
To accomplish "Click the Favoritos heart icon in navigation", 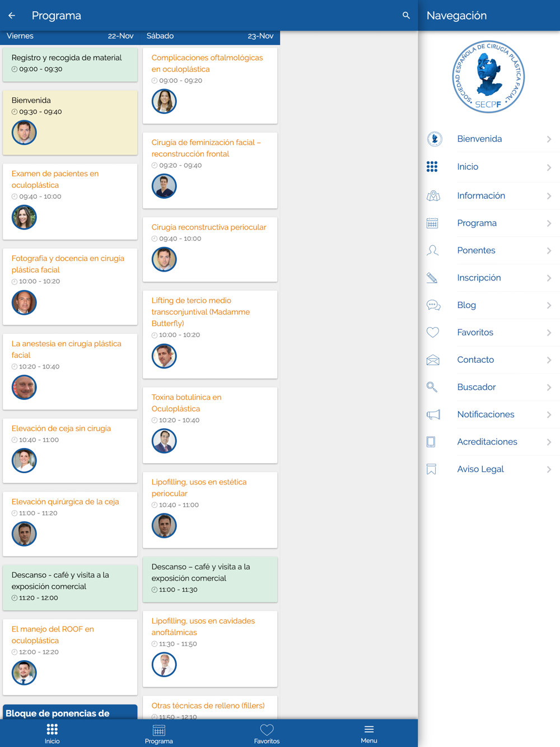I will [x=432, y=333].
